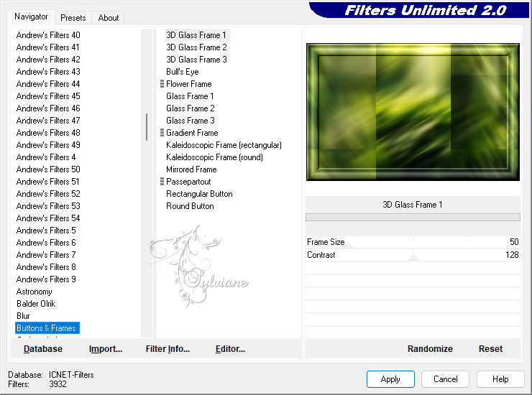Choose the 3D Glass Frame 1 filter
The width and height of the screenshot is (532, 395).
[196, 35]
